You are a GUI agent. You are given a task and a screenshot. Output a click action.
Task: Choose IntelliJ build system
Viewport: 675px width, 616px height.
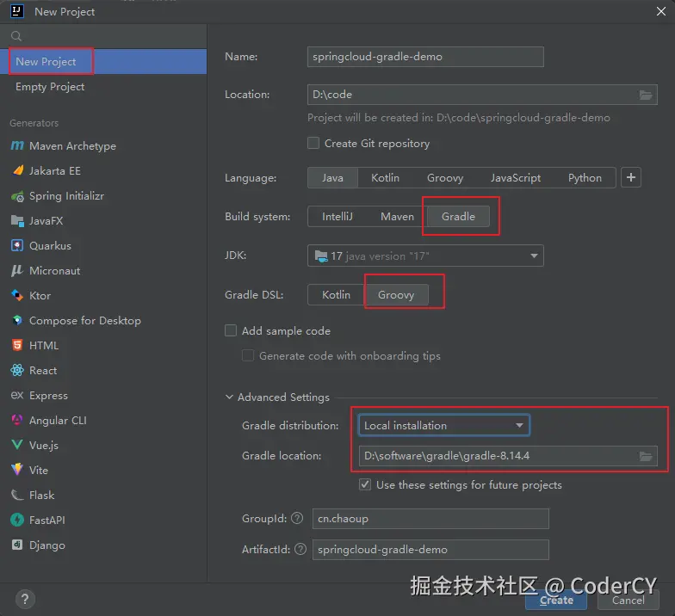click(x=337, y=217)
